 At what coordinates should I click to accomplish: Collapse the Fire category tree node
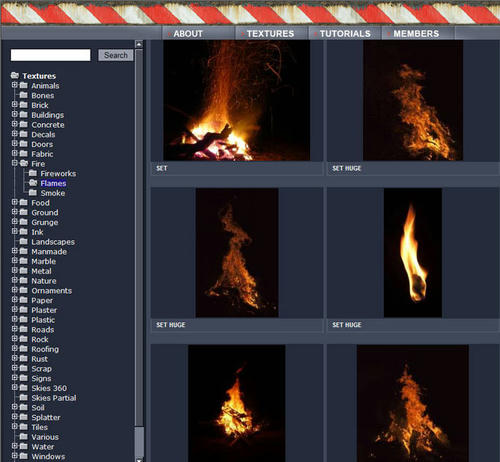coord(14,163)
